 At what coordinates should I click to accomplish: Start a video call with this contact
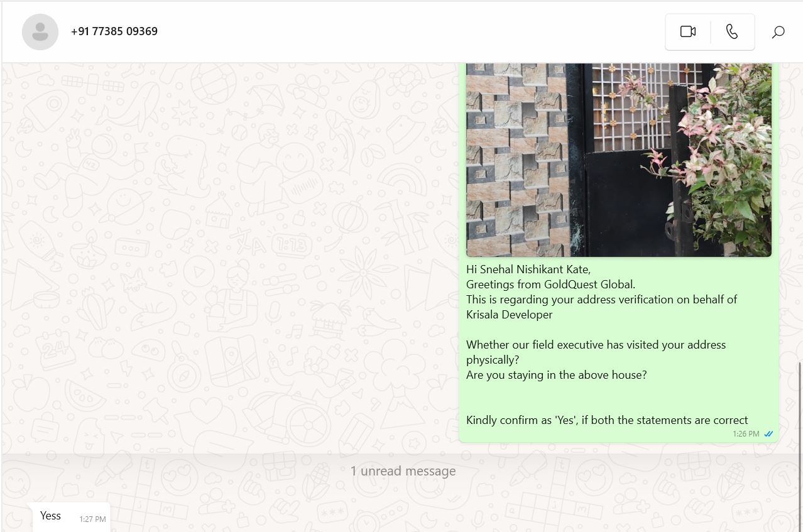click(688, 31)
